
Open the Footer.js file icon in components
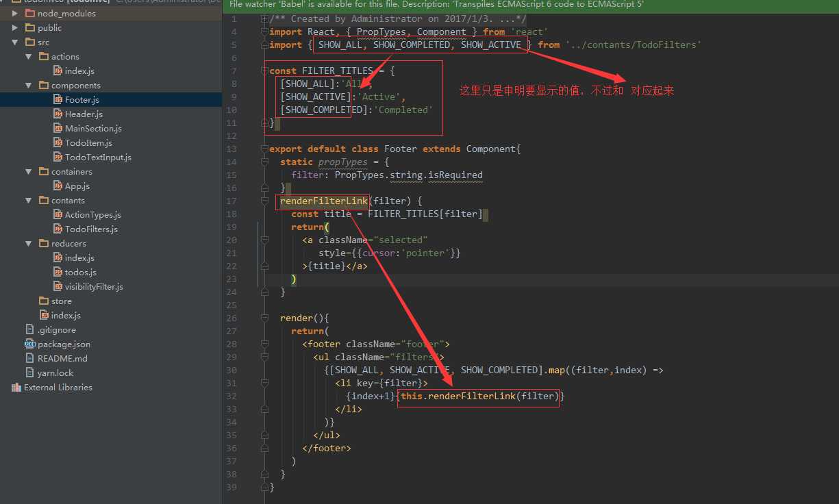(58, 99)
